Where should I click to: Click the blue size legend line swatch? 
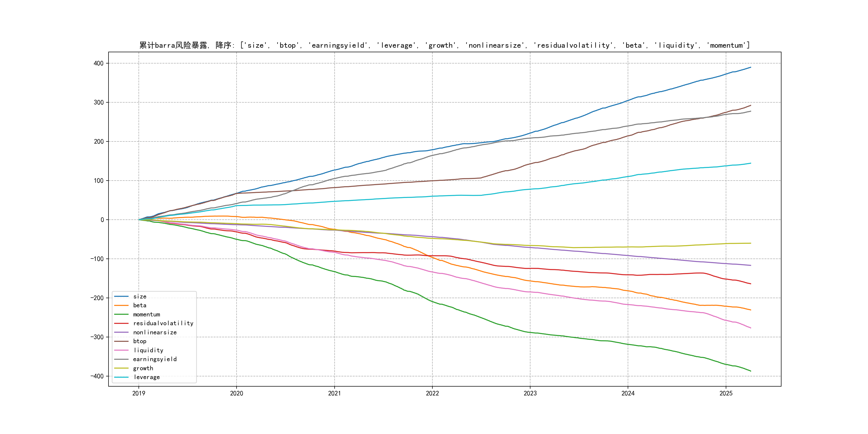[121, 297]
